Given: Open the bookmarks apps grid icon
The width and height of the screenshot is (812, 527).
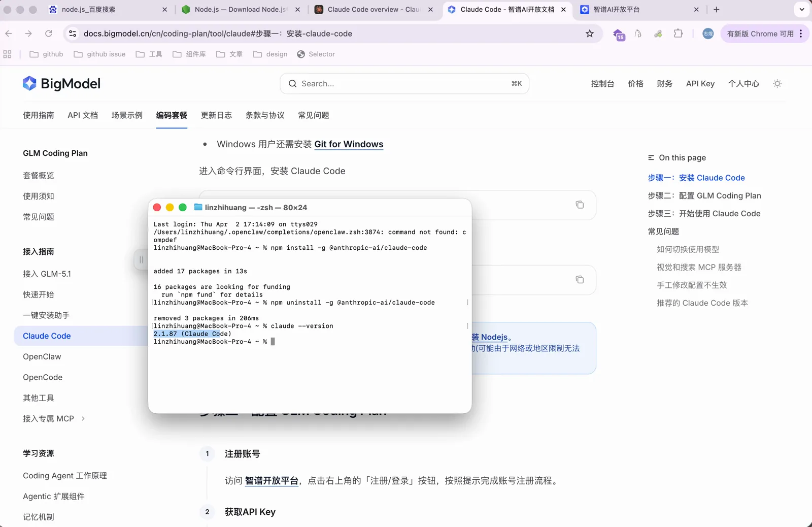Looking at the screenshot, I should (7, 54).
